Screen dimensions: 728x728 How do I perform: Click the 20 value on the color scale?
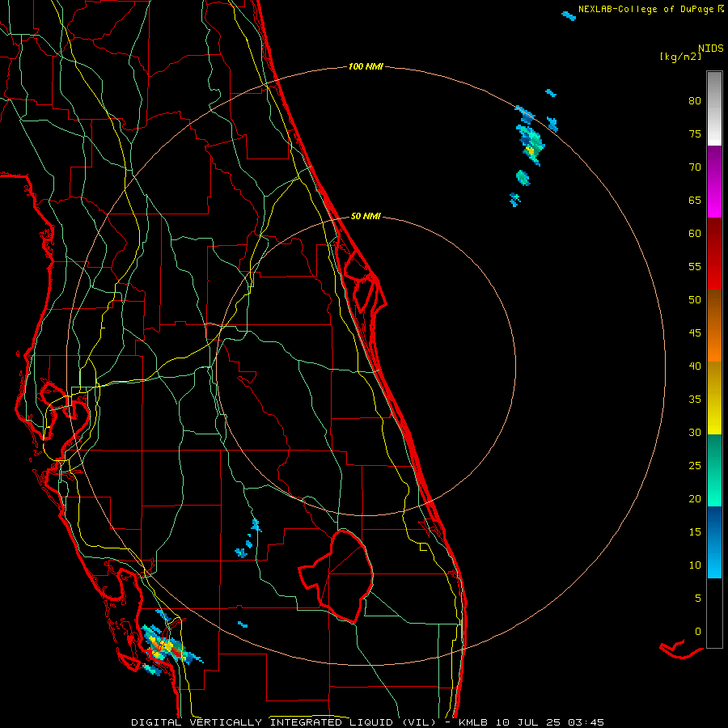(x=695, y=498)
